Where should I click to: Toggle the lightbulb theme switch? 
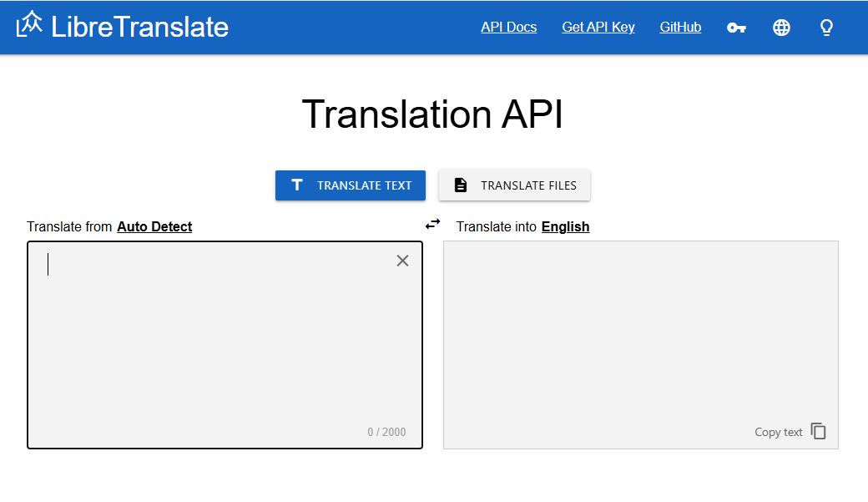826,28
